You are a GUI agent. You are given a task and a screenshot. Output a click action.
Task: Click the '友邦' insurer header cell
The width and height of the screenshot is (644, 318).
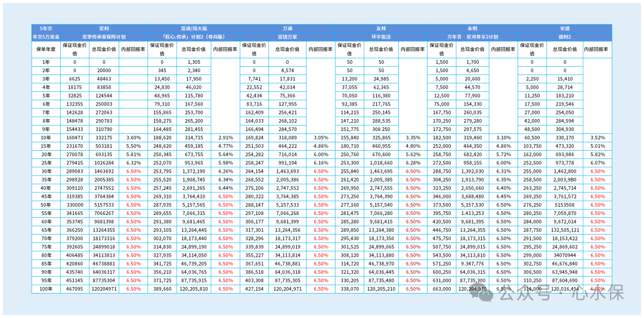coord(381,29)
